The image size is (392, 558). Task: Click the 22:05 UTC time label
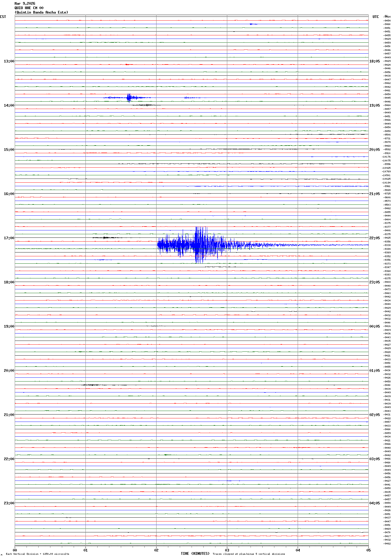(374, 238)
